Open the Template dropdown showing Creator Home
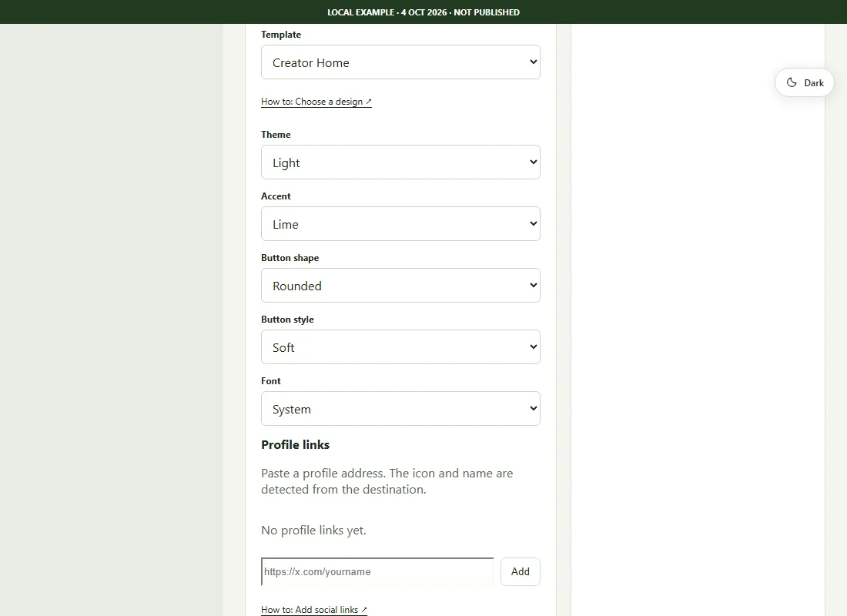Image resolution: width=847 pixels, height=616 pixels. [400, 62]
